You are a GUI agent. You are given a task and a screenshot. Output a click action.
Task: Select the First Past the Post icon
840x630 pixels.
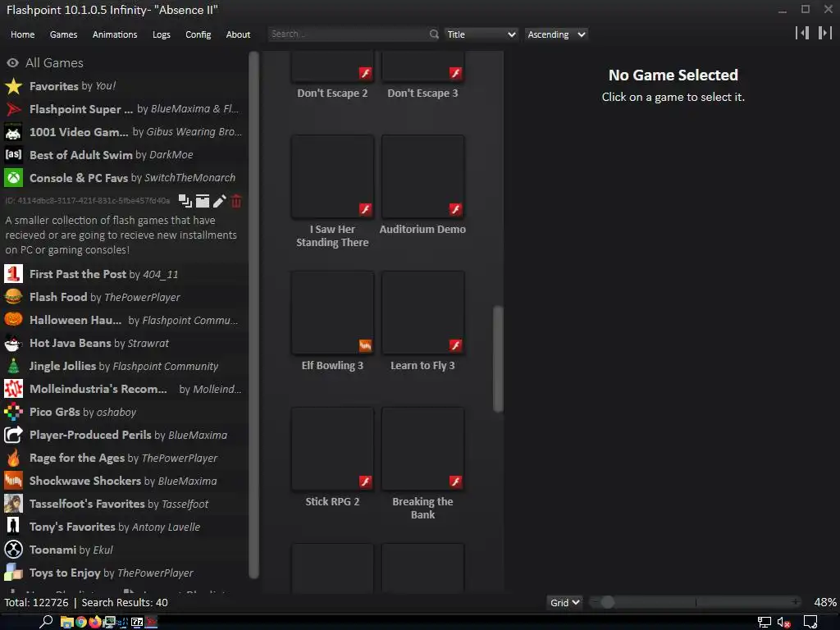pos(13,274)
